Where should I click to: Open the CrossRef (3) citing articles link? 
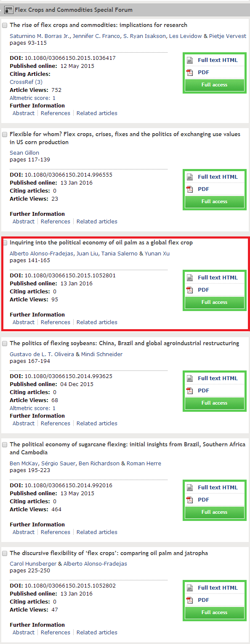pyautogui.click(x=26, y=82)
